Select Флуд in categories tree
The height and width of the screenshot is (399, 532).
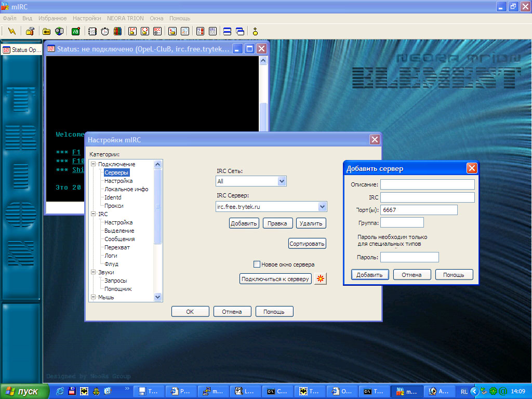tap(111, 264)
